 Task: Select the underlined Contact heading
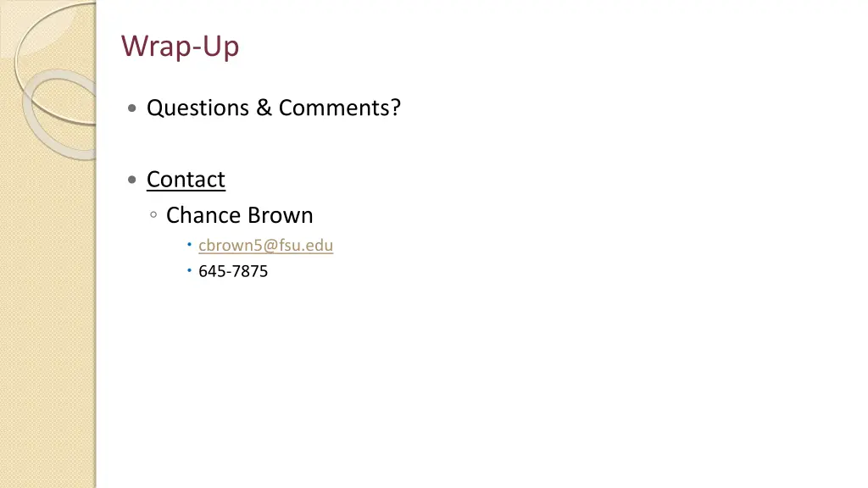tap(186, 180)
